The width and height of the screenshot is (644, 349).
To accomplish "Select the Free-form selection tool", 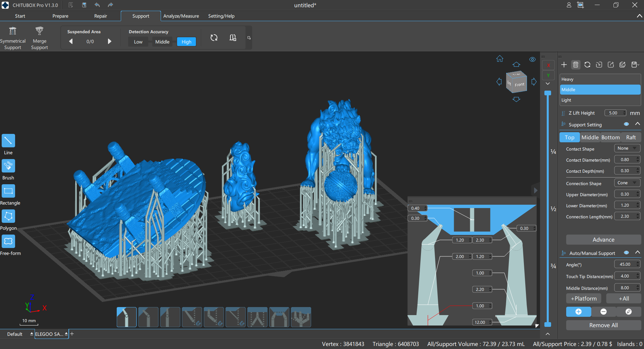I will click(x=8, y=241).
